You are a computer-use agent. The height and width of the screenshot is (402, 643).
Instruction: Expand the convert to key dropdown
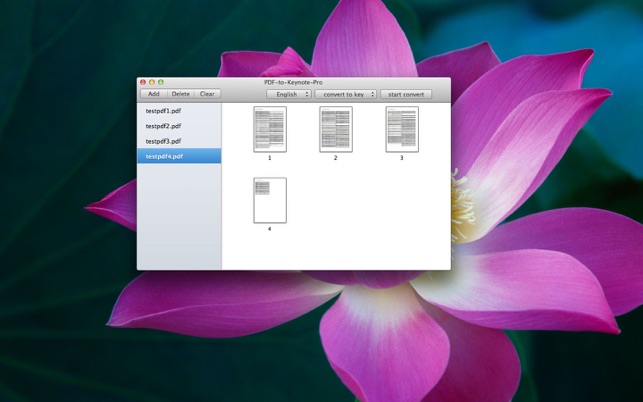(345, 94)
